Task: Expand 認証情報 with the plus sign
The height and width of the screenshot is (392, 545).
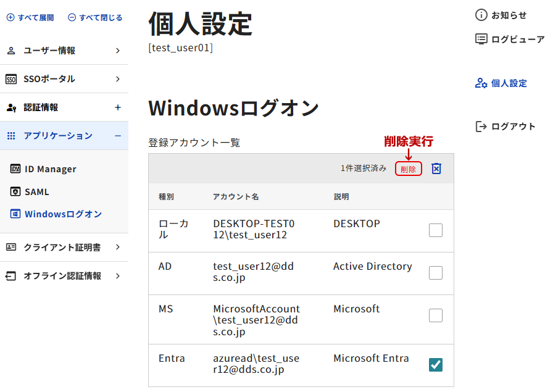Action: point(118,107)
